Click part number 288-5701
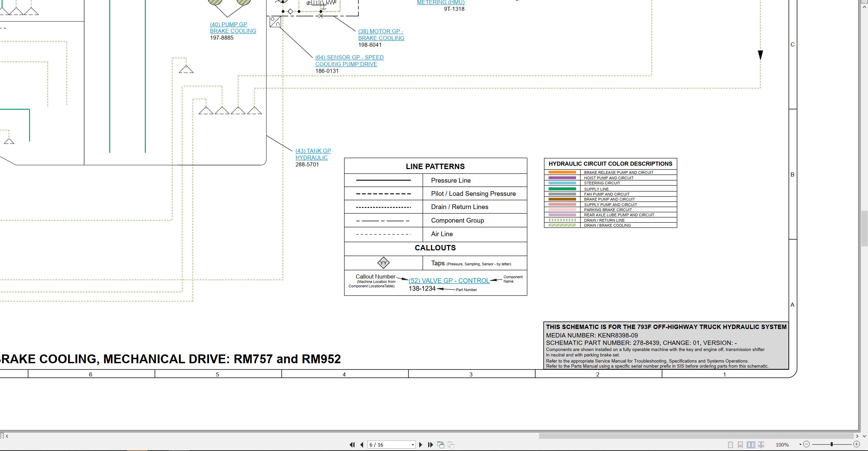The image size is (868, 451). pyautogui.click(x=307, y=164)
